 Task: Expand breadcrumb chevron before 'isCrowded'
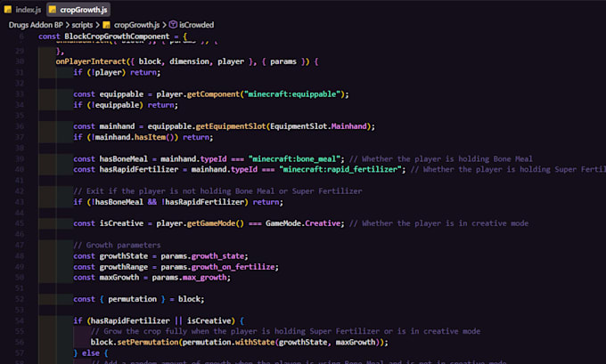(x=164, y=25)
